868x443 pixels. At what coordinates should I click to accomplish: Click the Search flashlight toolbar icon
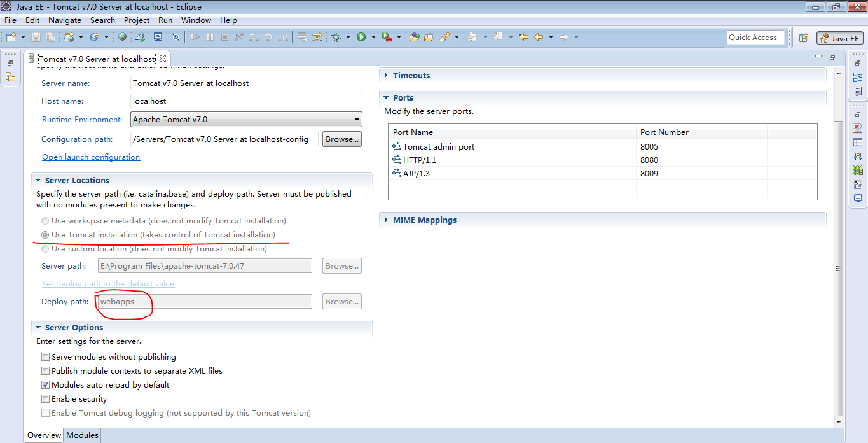click(445, 37)
